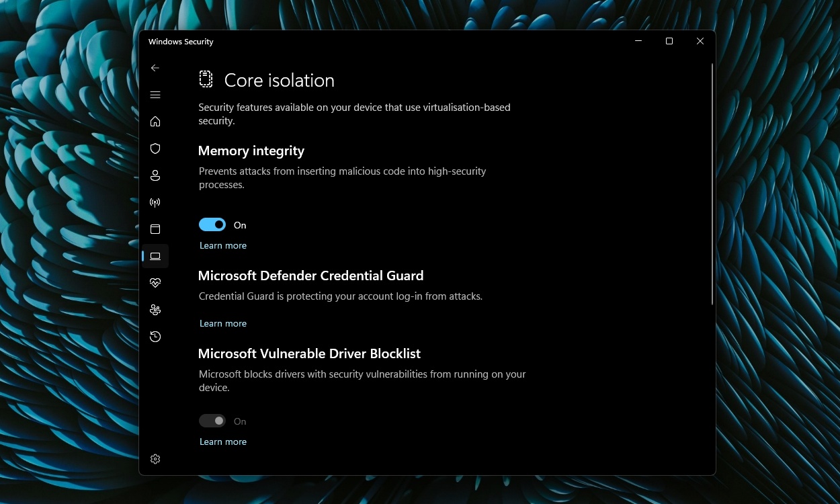The width and height of the screenshot is (840, 504).
Task: Turn off Memory integrity
Action: click(x=212, y=224)
